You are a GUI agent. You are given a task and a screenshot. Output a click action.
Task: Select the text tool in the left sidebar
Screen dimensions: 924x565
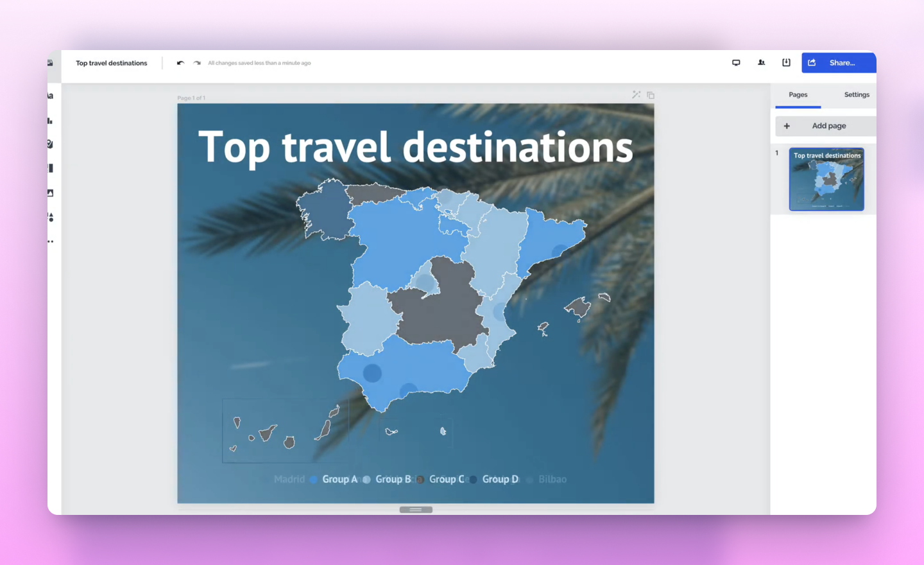tap(50, 95)
